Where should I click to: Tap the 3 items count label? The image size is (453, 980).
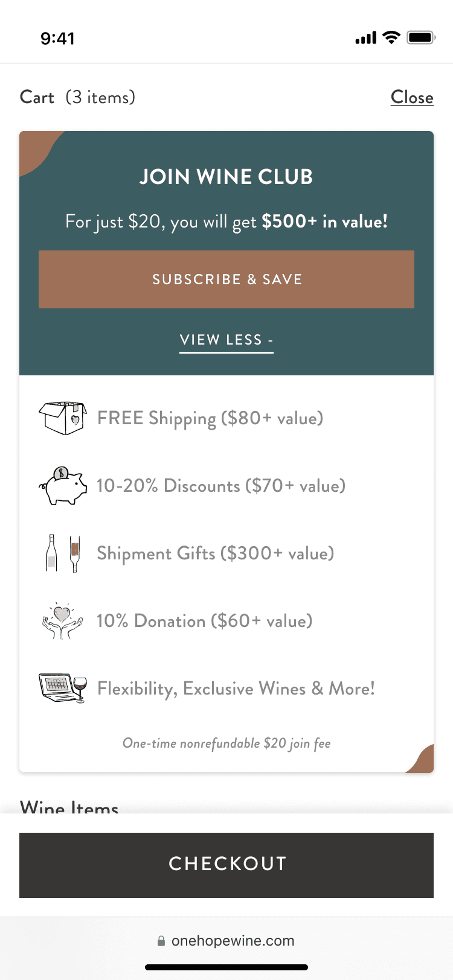click(x=100, y=97)
